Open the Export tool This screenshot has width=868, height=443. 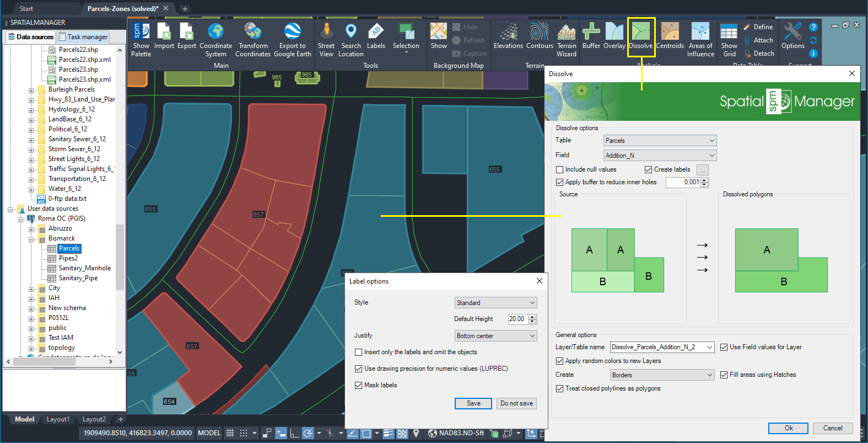[x=186, y=36]
